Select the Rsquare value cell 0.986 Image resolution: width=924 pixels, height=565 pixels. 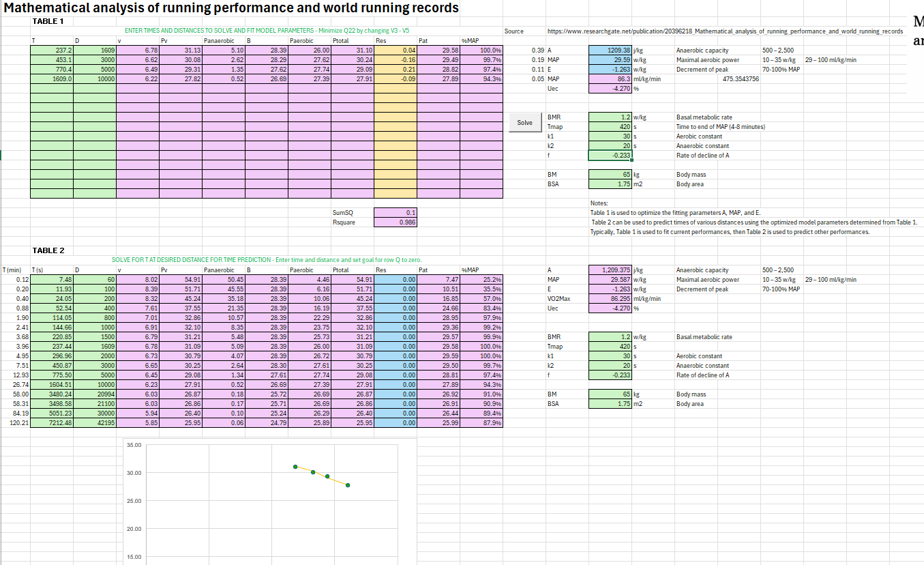(x=396, y=222)
